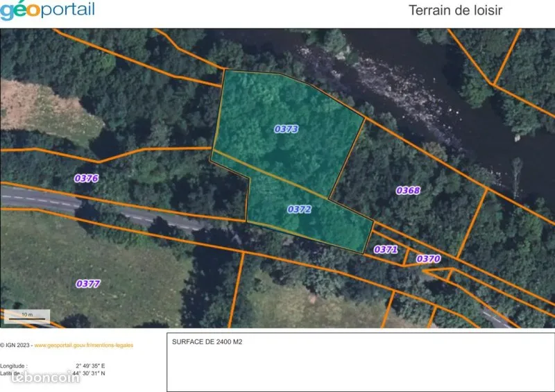Click the longitude value 2° 49' 35" E
This screenshot has width=555, height=392.
click(x=90, y=366)
